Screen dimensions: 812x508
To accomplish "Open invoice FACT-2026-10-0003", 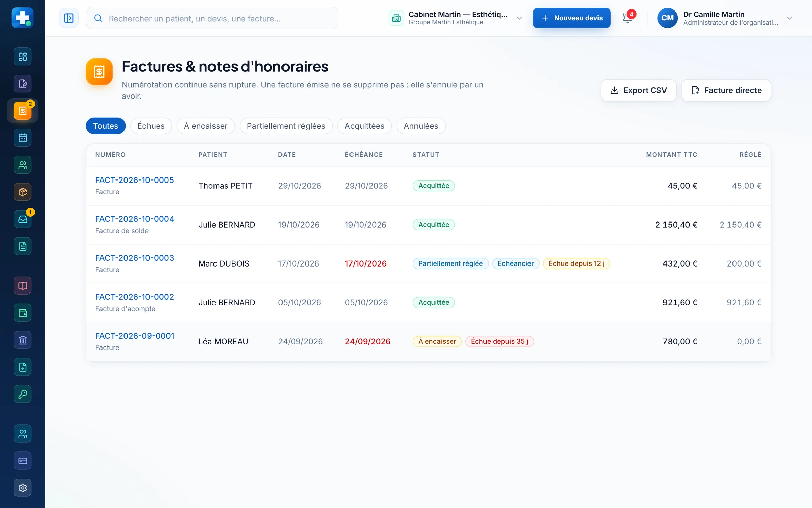I will (x=135, y=258).
